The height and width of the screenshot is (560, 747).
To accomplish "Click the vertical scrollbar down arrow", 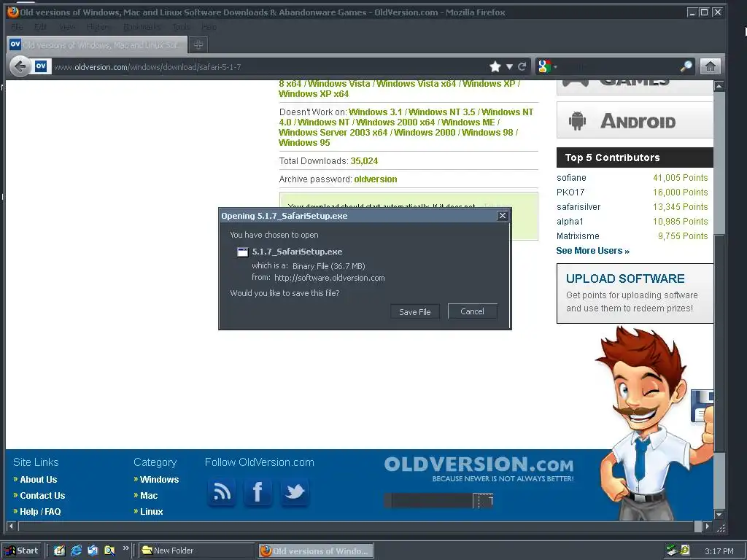I will point(719,515).
